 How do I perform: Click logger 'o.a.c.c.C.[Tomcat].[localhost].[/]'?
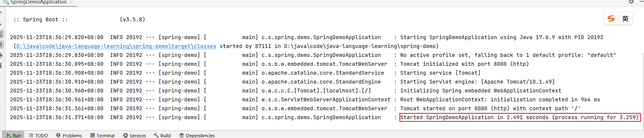pyautogui.click(x=316, y=91)
